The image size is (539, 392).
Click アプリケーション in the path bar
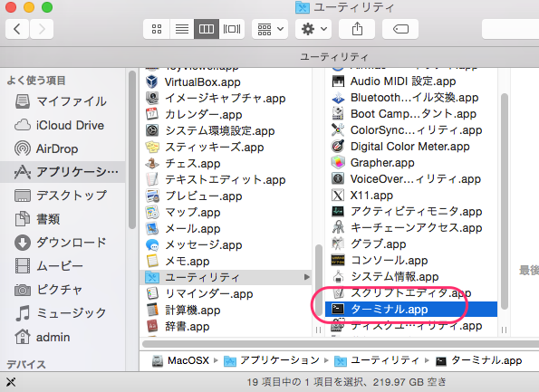[272, 360]
